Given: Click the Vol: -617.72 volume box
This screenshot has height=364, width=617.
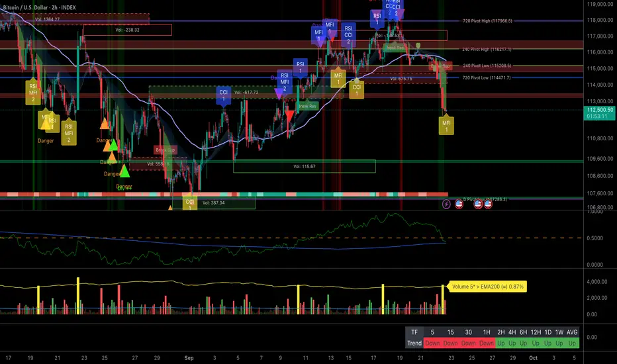Looking at the screenshot, I should click(246, 93).
